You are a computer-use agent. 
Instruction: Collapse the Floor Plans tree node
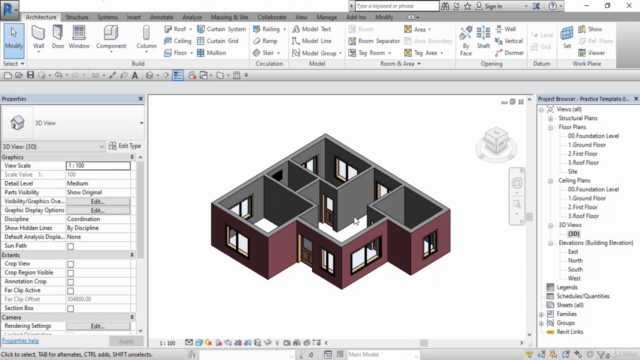pos(550,127)
